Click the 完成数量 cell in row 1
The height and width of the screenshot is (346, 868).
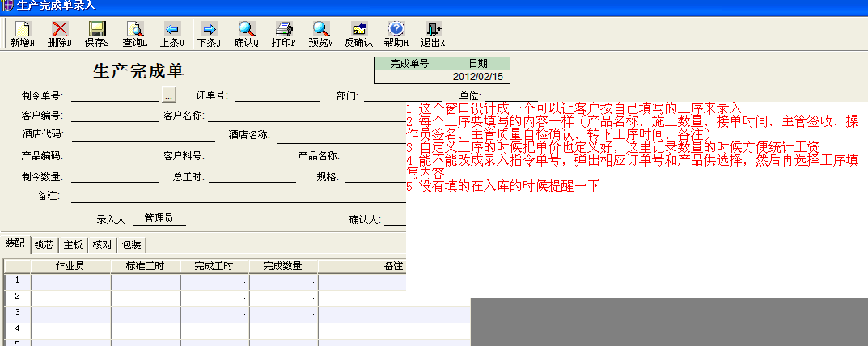click(x=283, y=282)
